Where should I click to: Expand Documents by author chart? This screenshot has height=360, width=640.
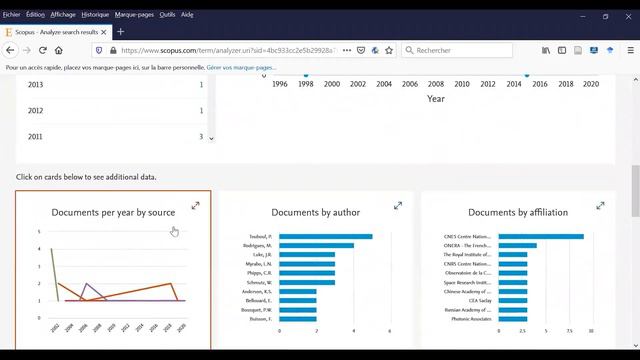point(398,206)
